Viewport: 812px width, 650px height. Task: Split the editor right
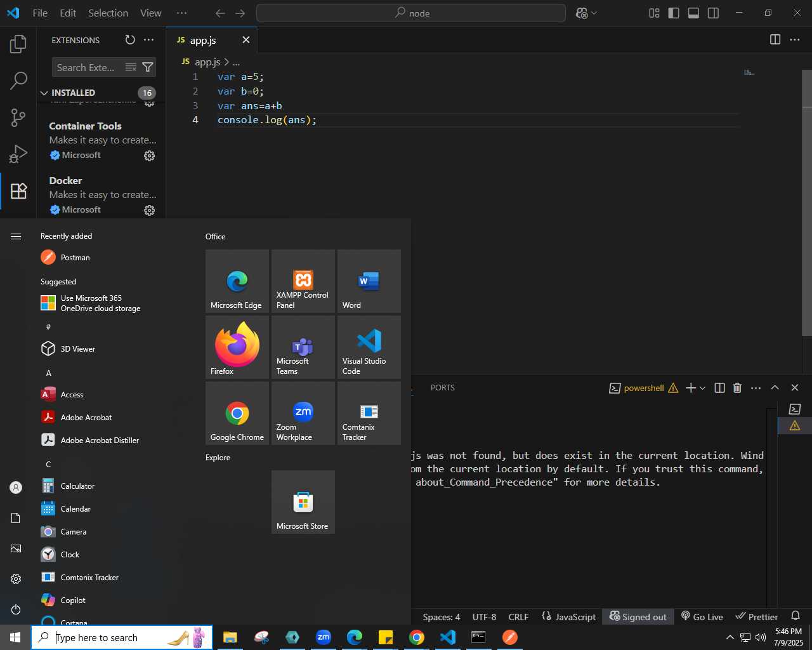coord(775,40)
